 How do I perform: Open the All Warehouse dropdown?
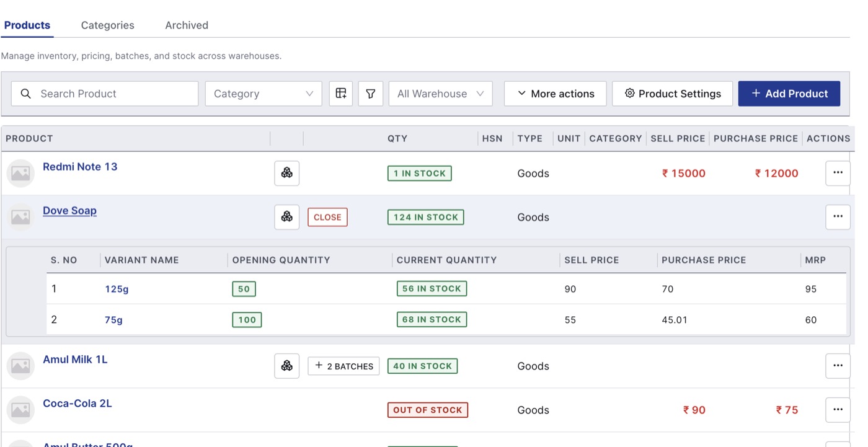click(x=440, y=94)
